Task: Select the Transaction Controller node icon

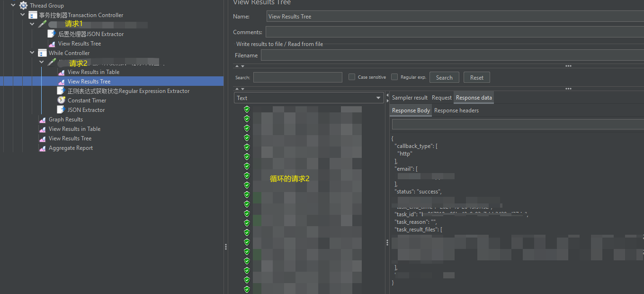Action: click(33, 15)
